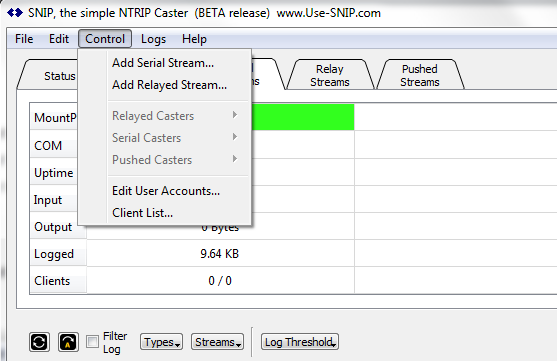Screen dimensions: 557x361
Task: Click the MountPt row header
Action: pyautogui.click(x=53, y=117)
